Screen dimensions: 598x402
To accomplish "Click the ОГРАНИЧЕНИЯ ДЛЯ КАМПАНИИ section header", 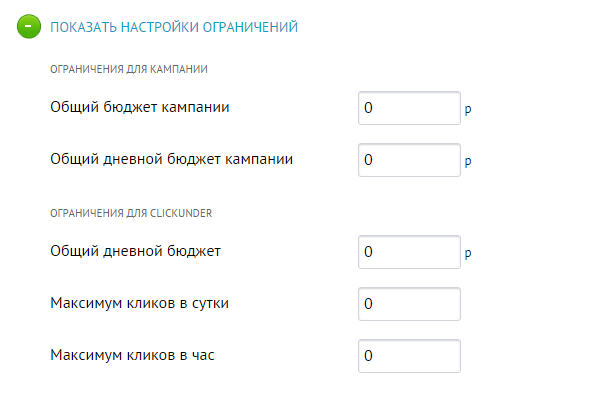I will point(129,69).
